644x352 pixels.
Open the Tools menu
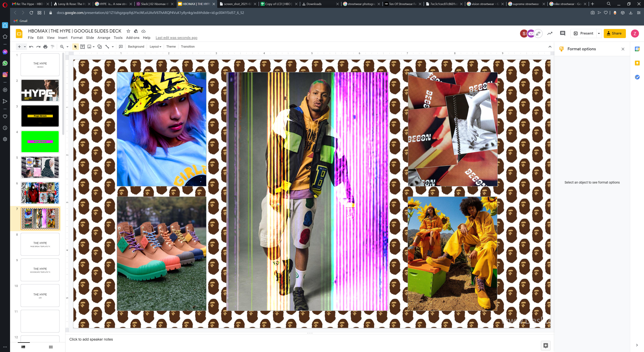(118, 38)
